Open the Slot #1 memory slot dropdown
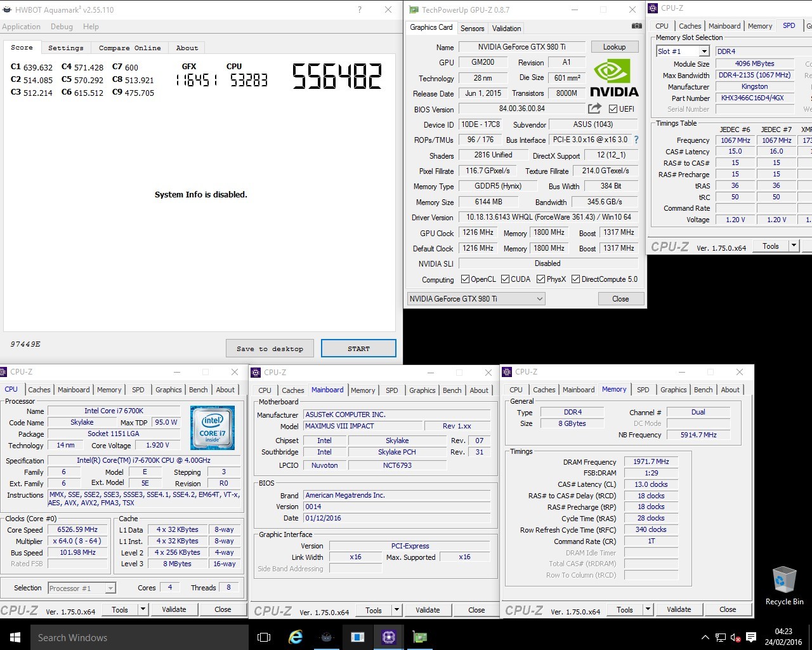The image size is (812, 650). pos(684,51)
